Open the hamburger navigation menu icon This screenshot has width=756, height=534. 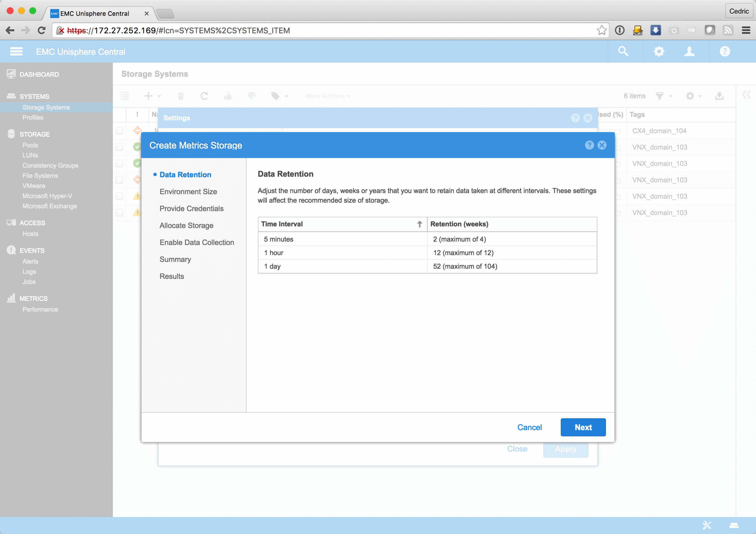tap(16, 51)
